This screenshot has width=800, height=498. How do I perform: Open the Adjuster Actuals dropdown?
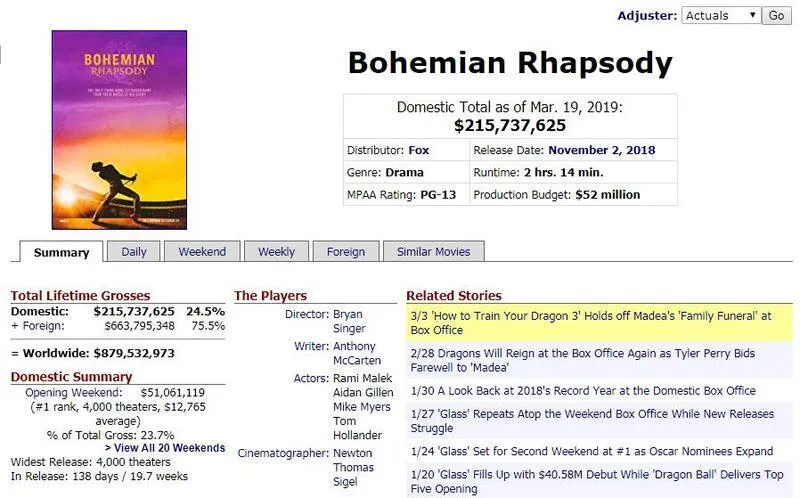point(721,15)
